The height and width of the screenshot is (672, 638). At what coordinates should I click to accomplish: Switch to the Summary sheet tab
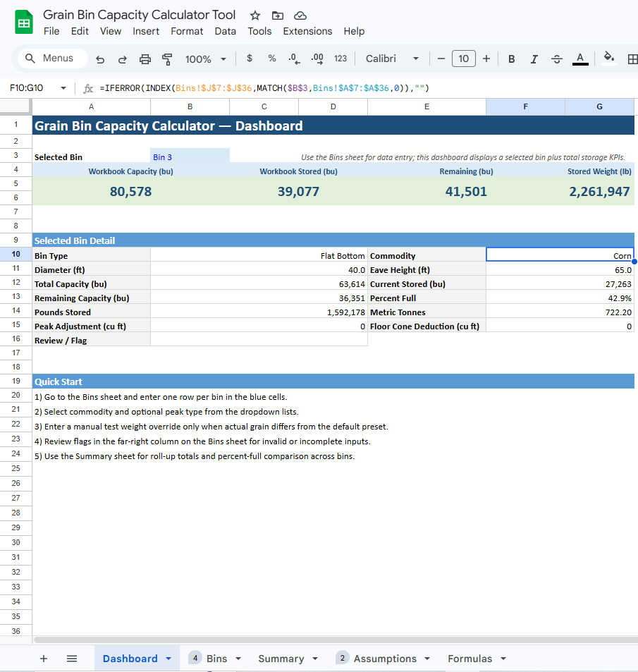pos(283,658)
